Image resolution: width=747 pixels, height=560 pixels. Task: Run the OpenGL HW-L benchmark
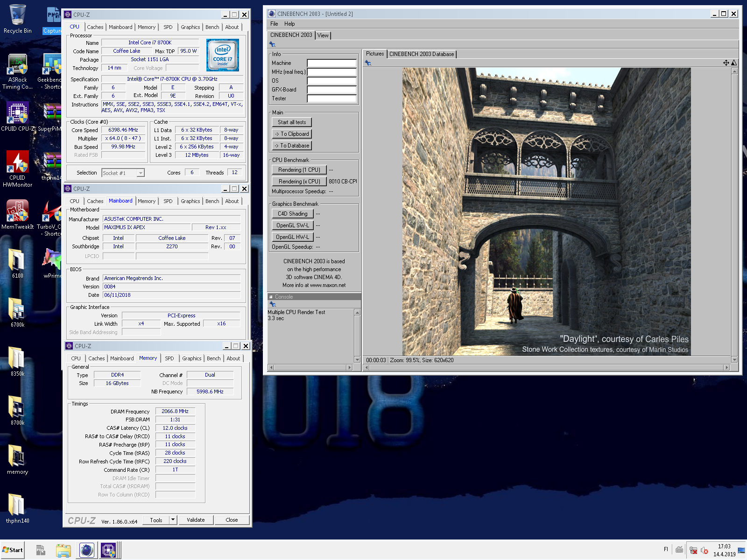[x=293, y=237]
